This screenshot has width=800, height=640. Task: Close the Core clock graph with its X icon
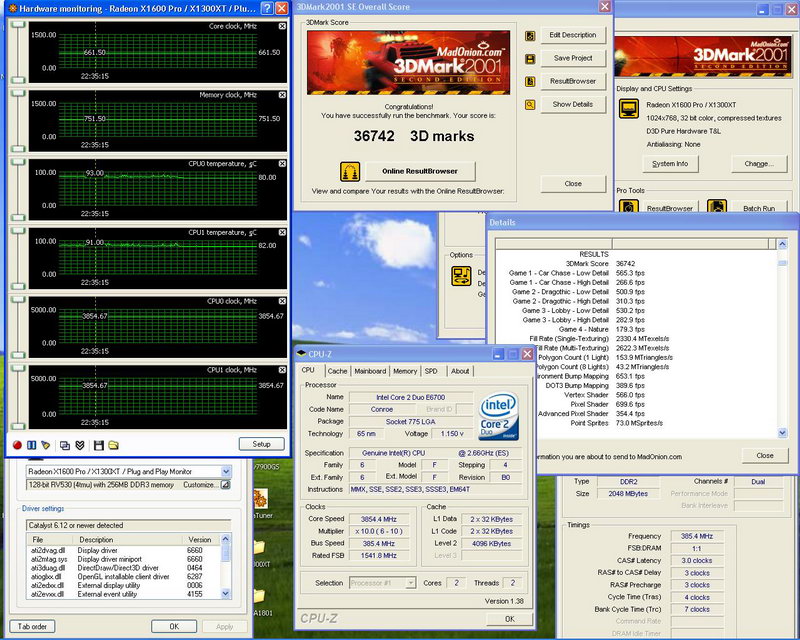point(282,26)
